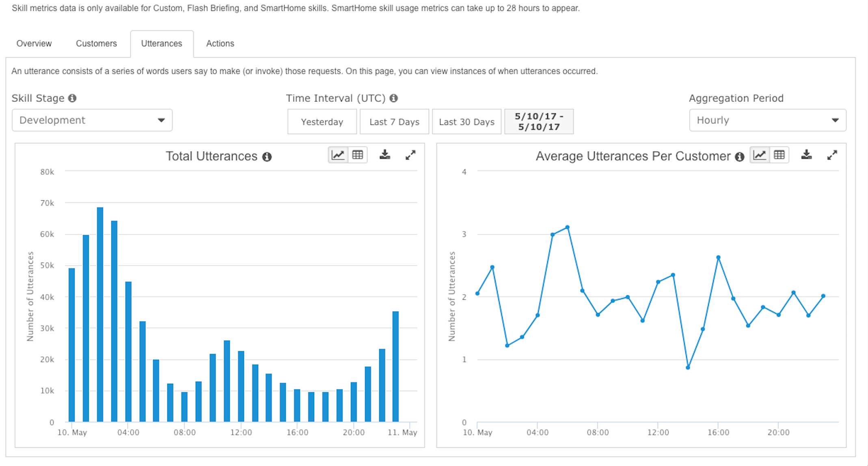The width and height of the screenshot is (868, 466).
Task: Click info icon beside Time Interval (UTC)
Action: tap(393, 98)
